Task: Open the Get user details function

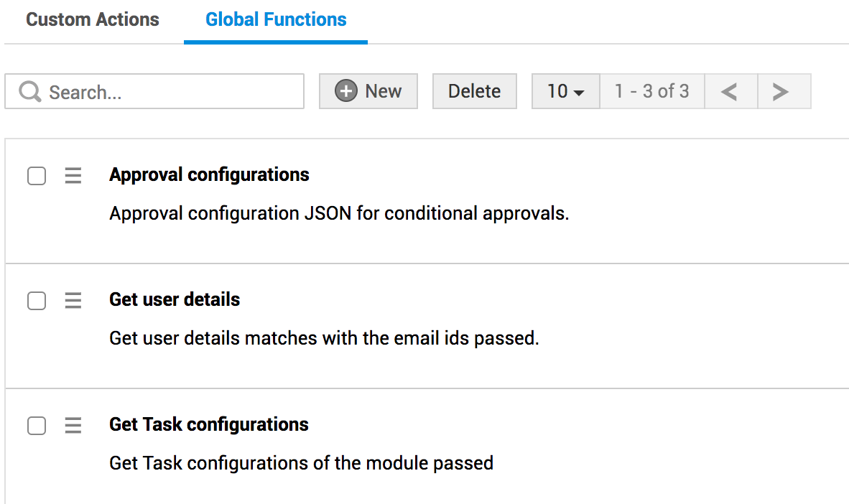Action: (x=175, y=299)
